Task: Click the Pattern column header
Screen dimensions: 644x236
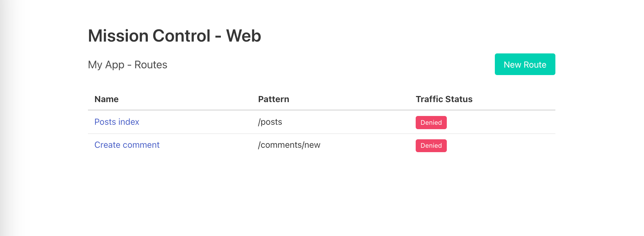Action: 273,99
